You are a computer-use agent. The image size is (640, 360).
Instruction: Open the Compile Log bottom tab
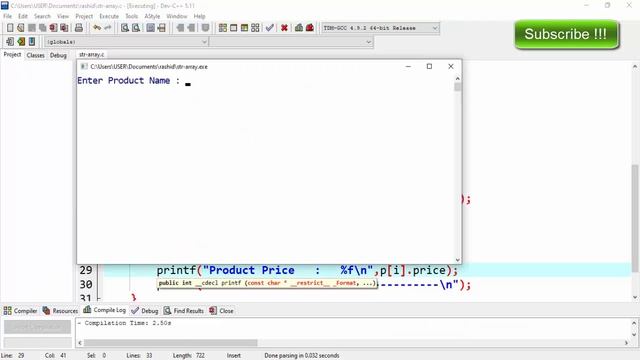[x=104, y=310]
